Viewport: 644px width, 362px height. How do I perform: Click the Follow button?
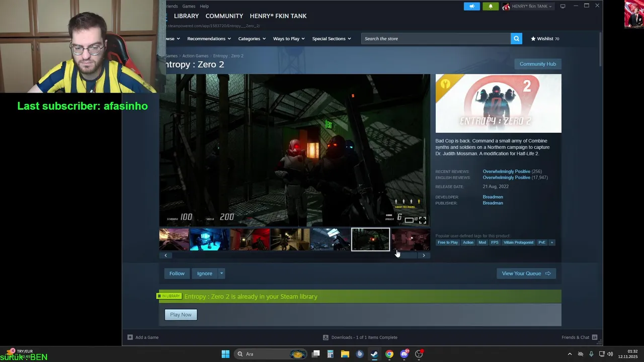click(177, 274)
